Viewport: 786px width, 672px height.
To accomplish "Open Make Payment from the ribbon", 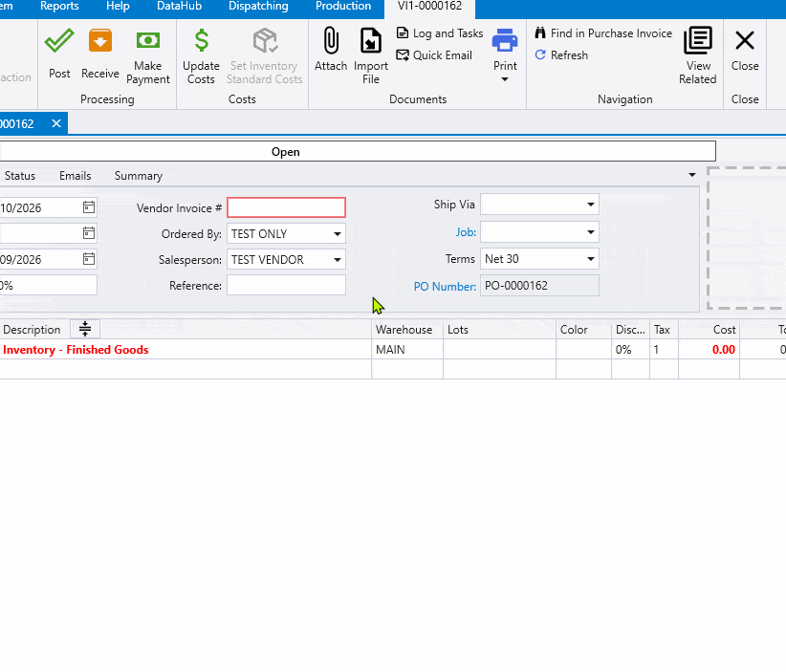I will tap(148, 56).
